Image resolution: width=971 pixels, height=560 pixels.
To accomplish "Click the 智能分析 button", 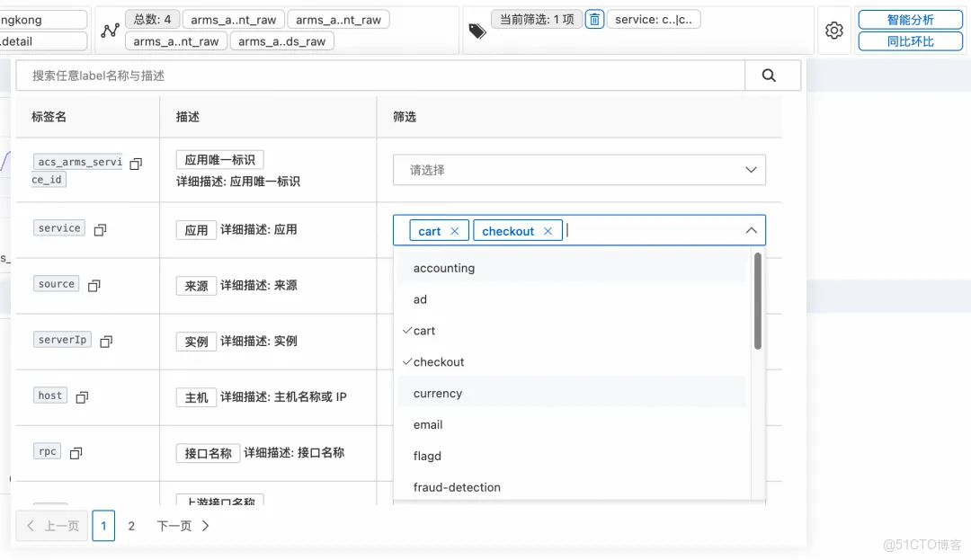I will [910, 19].
